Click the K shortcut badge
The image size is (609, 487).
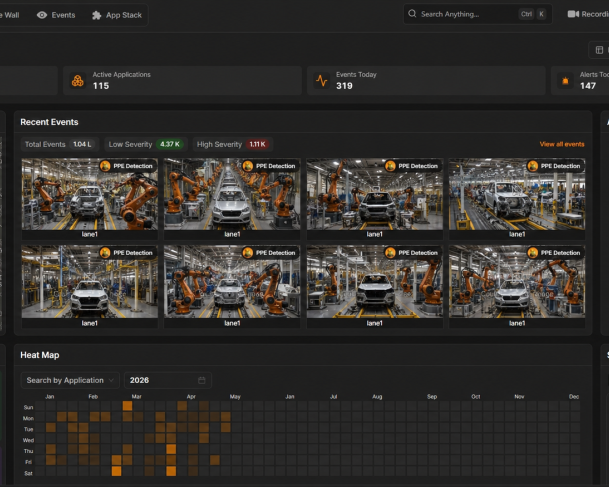point(541,14)
